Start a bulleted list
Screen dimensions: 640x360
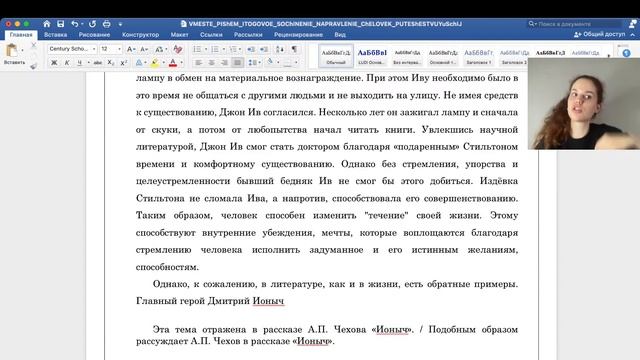(x=197, y=49)
